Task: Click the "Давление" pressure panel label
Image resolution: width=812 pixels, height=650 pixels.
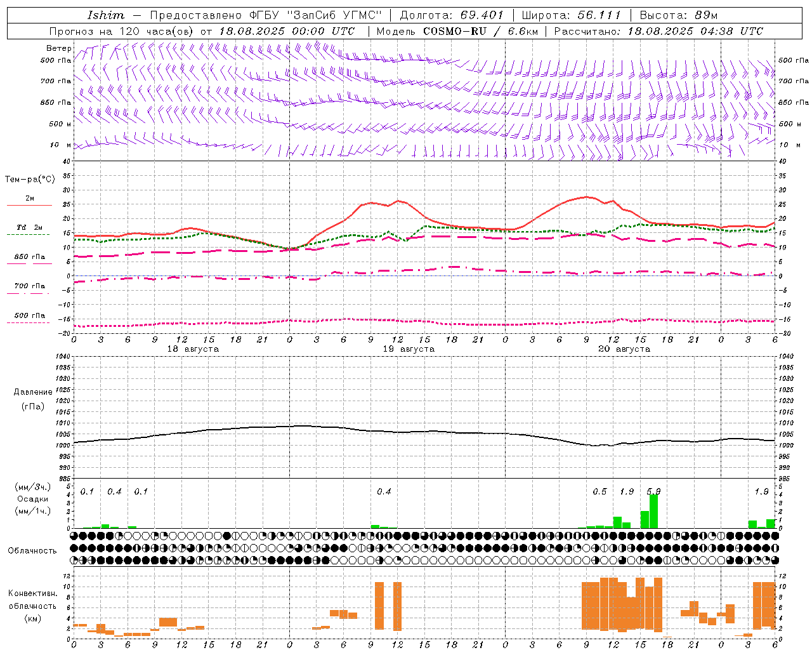Action: (33, 392)
